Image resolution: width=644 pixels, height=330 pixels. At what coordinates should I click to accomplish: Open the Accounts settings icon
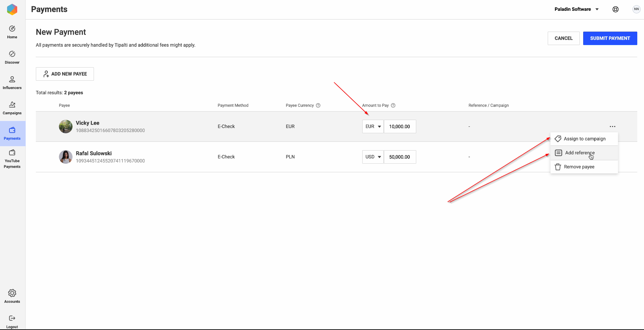[12, 295]
